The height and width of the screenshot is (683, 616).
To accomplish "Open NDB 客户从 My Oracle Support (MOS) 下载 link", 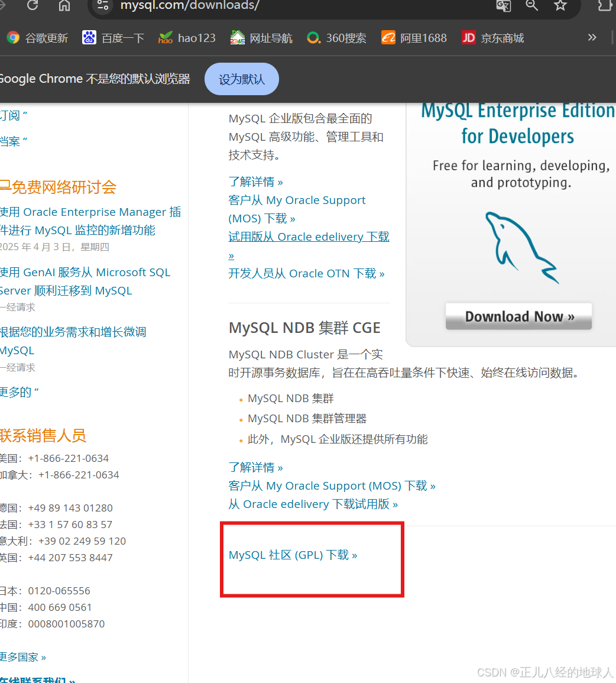I will tap(332, 485).
